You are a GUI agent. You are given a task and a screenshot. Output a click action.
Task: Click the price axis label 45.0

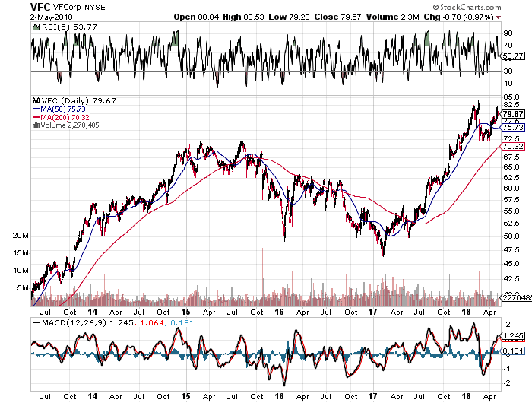pos(511,263)
